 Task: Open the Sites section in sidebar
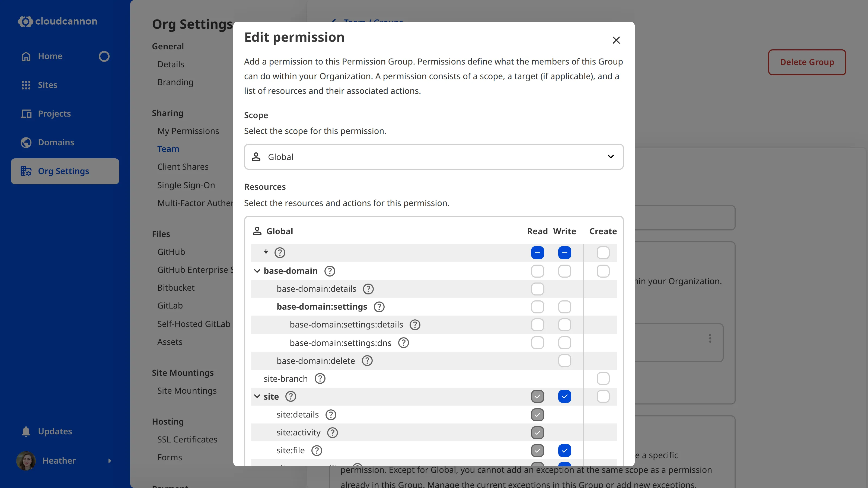click(47, 85)
